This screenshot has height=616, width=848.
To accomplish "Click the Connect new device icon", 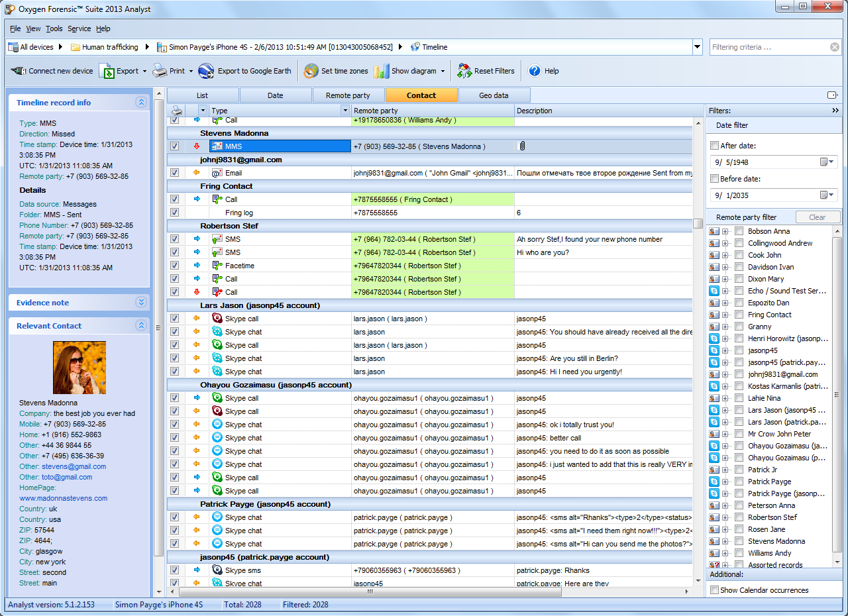I will 18,71.
